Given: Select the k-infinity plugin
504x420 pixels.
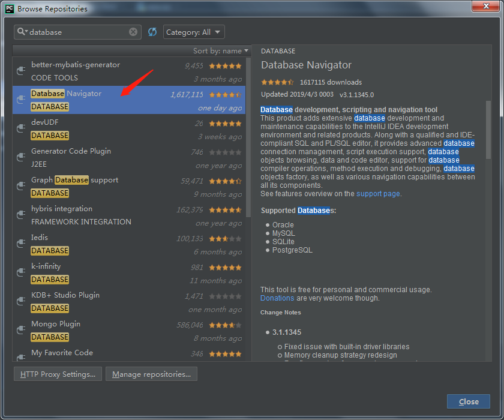Looking at the screenshot, I should coord(129,272).
